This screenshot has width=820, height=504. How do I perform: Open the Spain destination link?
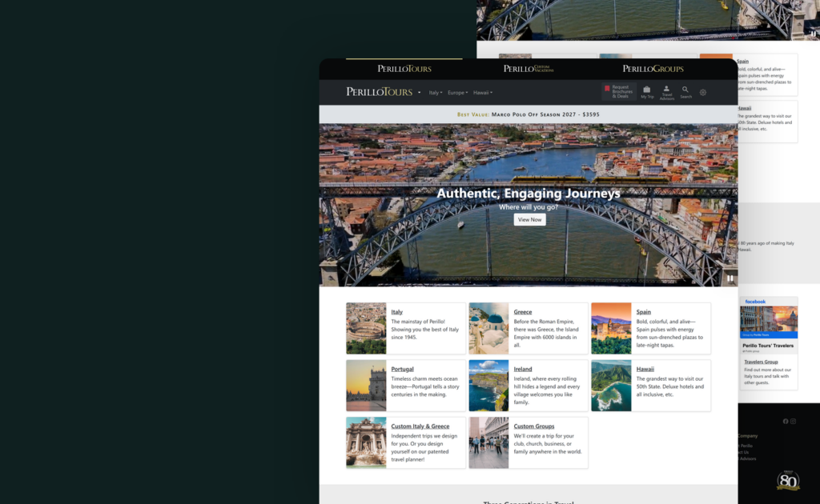pyautogui.click(x=643, y=312)
